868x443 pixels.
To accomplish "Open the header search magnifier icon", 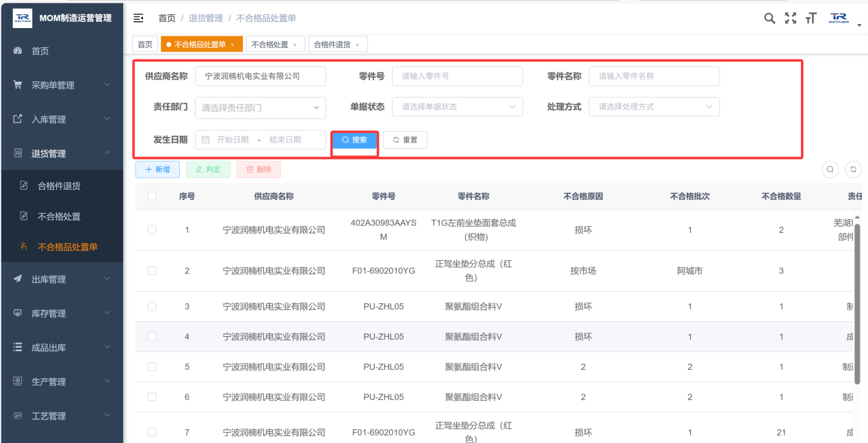I will (770, 18).
